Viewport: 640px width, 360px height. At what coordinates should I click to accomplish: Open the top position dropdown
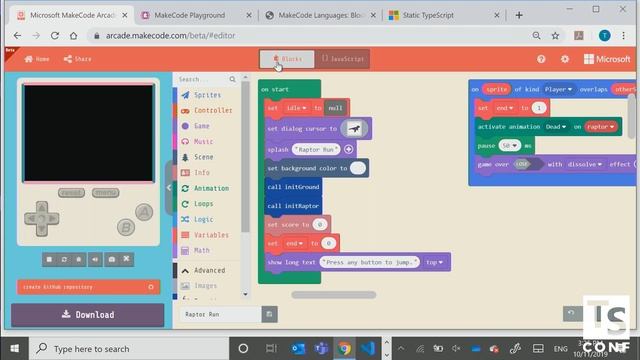pos(434,262)
